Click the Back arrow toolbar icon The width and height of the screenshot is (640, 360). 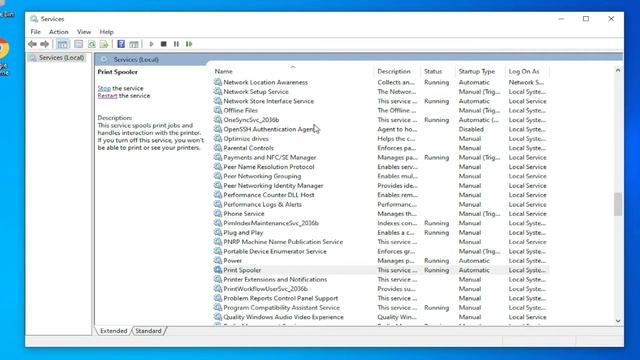tap(32, 44)
